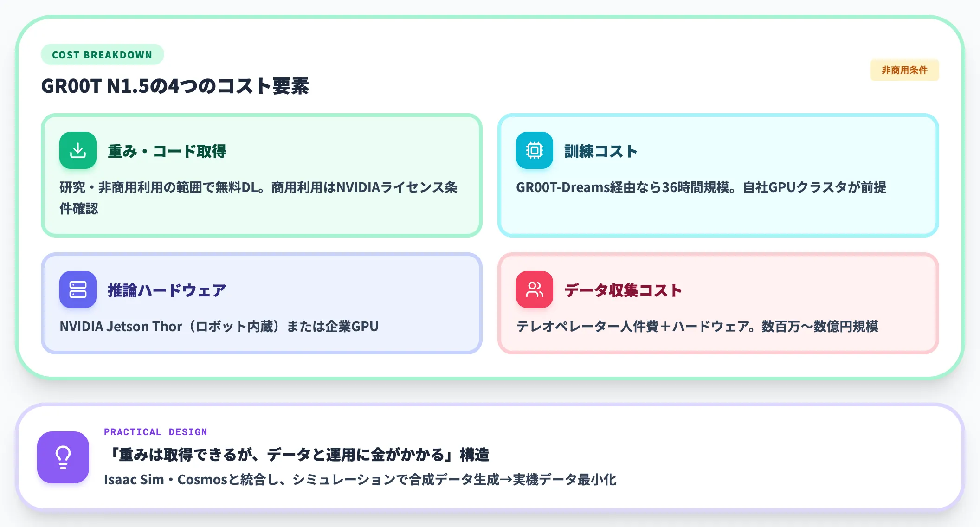Select the 推論ハードウェア card heading
The image size is (980, 527).
167,290
